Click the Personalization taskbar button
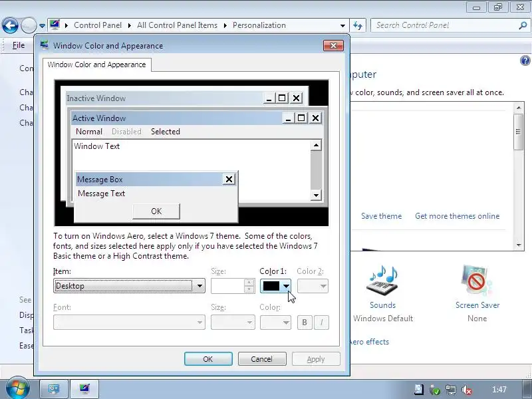This screenshot has height=399, width=532. (84, 388)
